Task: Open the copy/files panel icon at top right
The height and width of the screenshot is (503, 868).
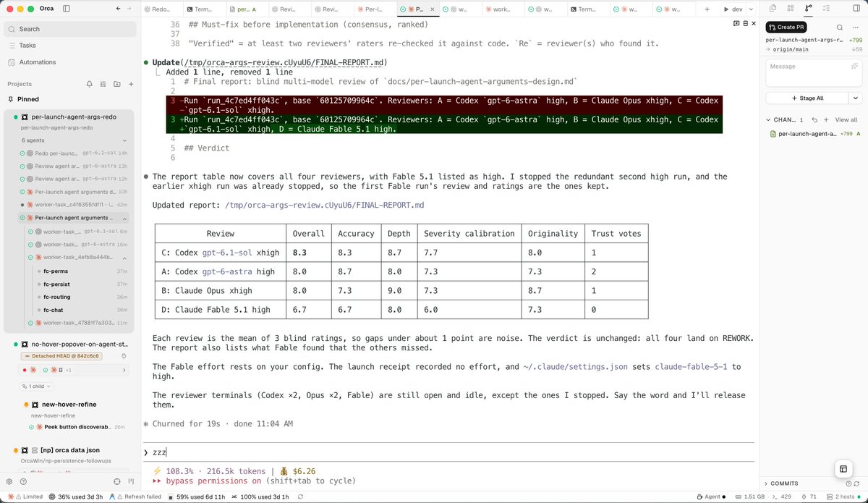Action: pos(773,8)
